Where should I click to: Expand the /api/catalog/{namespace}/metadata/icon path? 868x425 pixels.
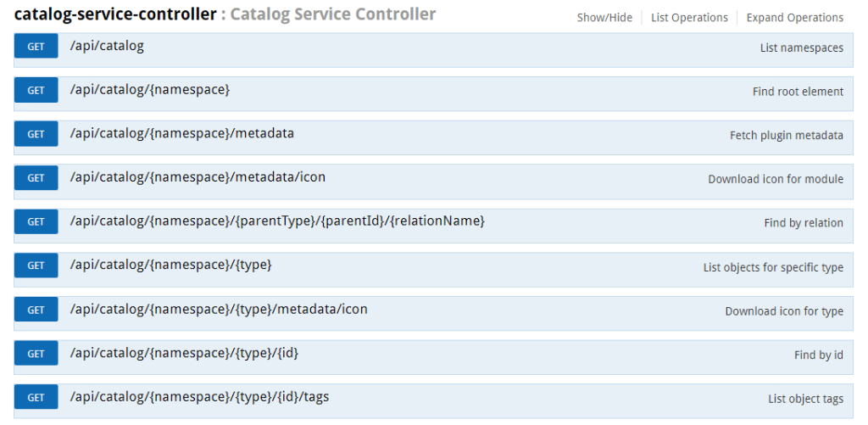click(x=197, y=177)
